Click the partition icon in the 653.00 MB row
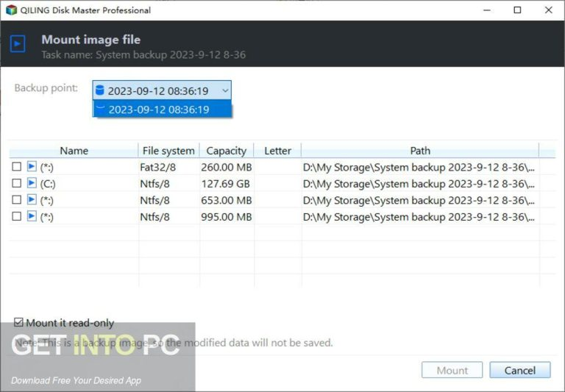565x392 pixels. [32, 199]
